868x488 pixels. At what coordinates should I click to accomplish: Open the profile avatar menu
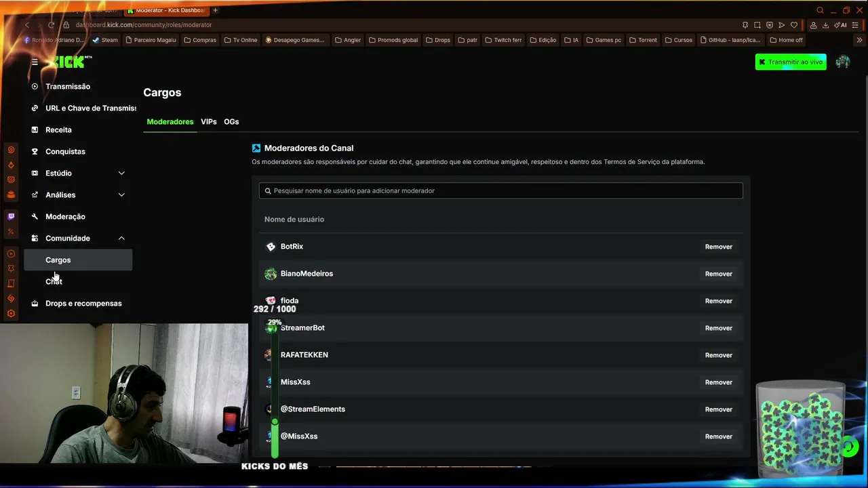click(x=843, y=62)
